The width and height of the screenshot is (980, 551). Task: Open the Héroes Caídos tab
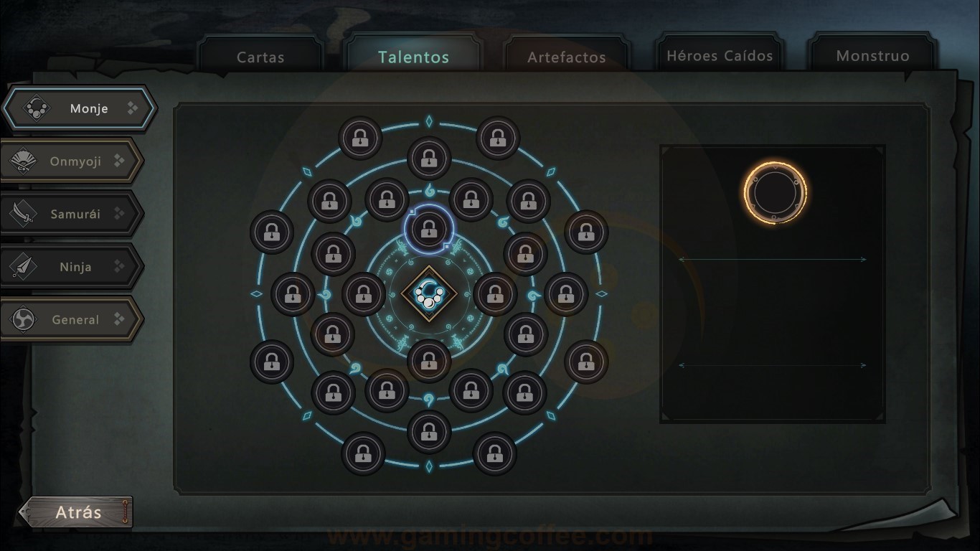click(x=720, y=55)
